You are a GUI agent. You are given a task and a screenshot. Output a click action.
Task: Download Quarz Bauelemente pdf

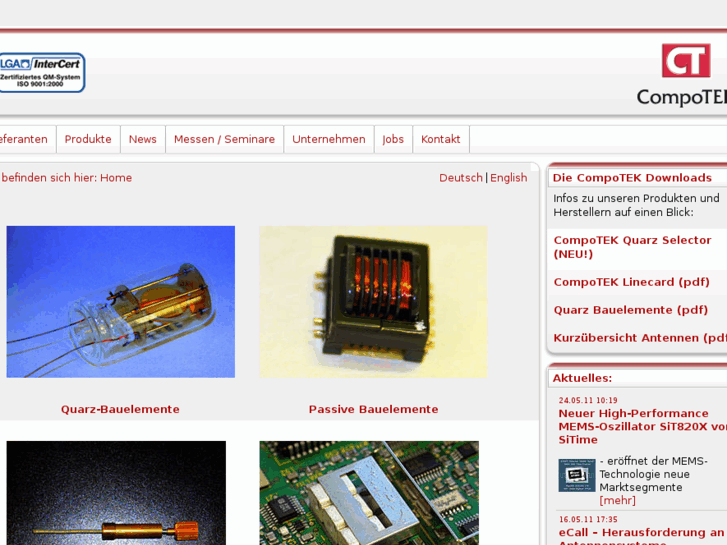click(631, 310)
